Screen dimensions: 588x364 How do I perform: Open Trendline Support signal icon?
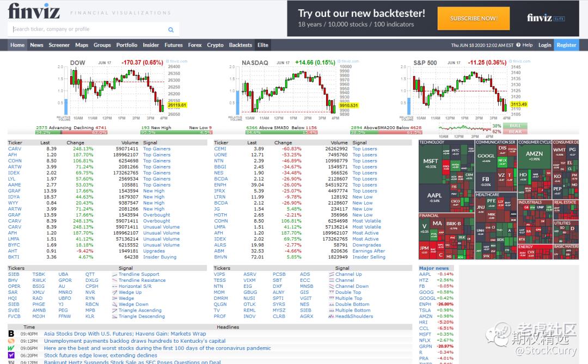(x=115, y=274)
